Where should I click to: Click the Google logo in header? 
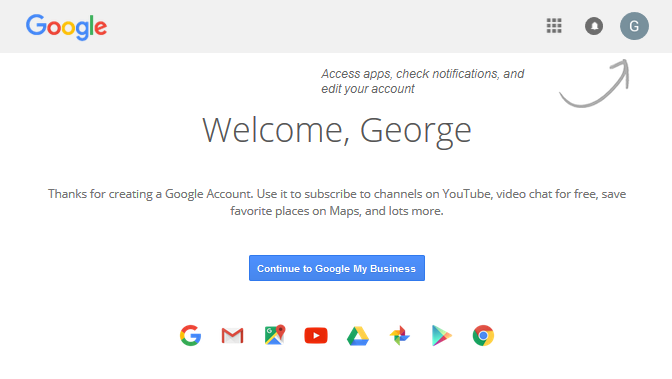pos(66,27)
